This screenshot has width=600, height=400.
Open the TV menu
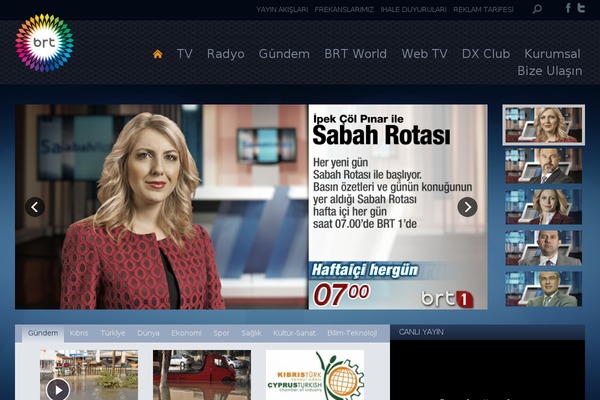(184, 54)
